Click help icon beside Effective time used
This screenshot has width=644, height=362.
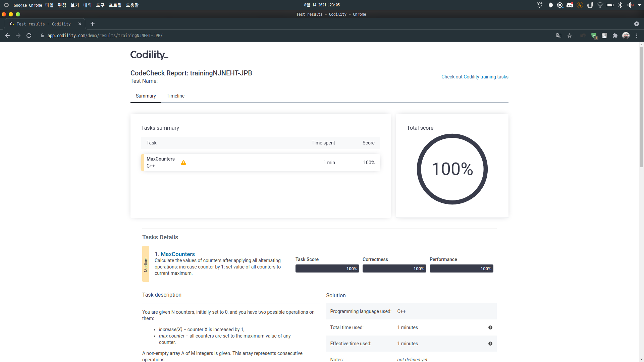(490, 344)
